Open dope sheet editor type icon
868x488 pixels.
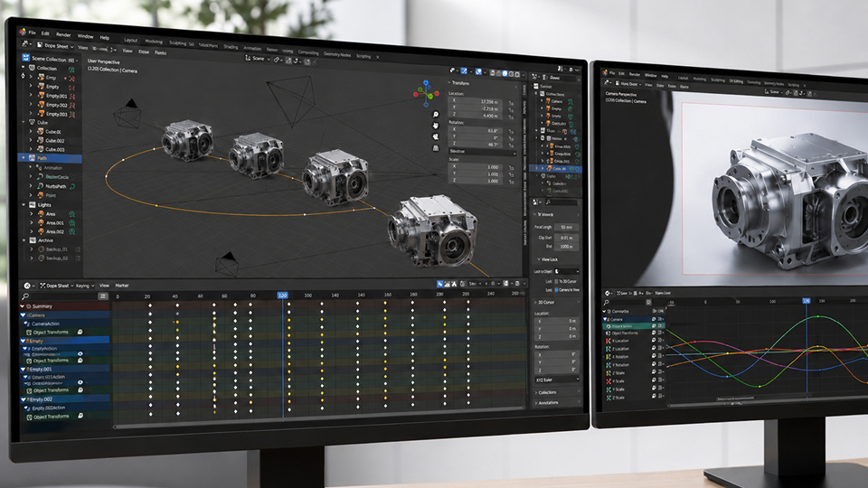tap(26, 286)
